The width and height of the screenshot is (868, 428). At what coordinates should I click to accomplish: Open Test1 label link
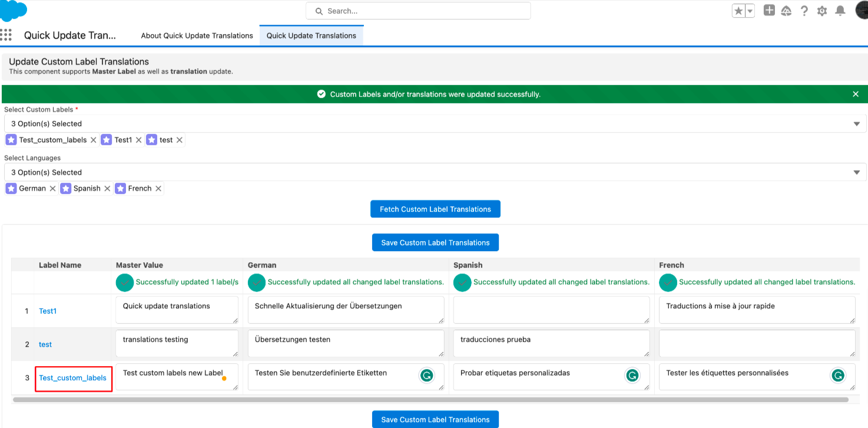click(48, 311)
